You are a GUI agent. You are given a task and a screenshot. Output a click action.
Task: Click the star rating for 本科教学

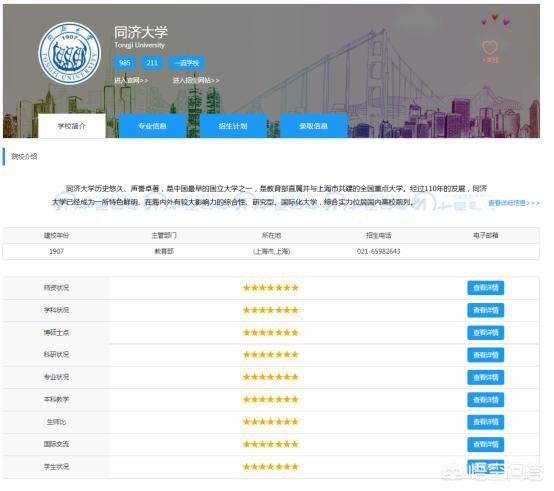pyautogui.click(x=271, y=400)
